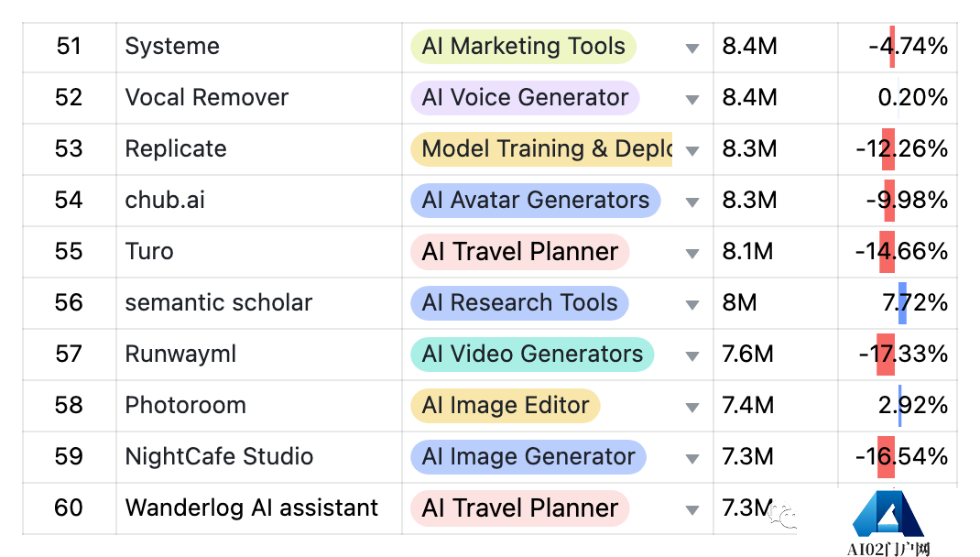
Task: Open Turo row category dropdown arrow
Action: click(691, 253)
